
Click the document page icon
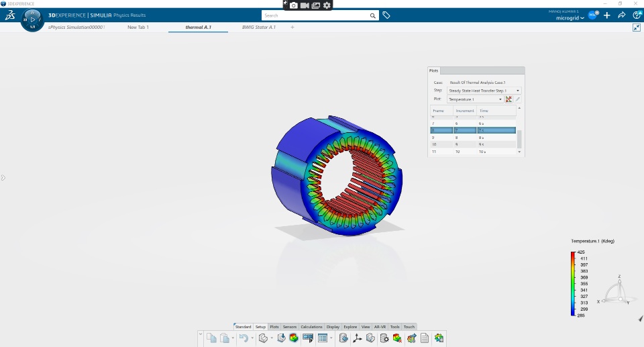[x=425, y=338]
